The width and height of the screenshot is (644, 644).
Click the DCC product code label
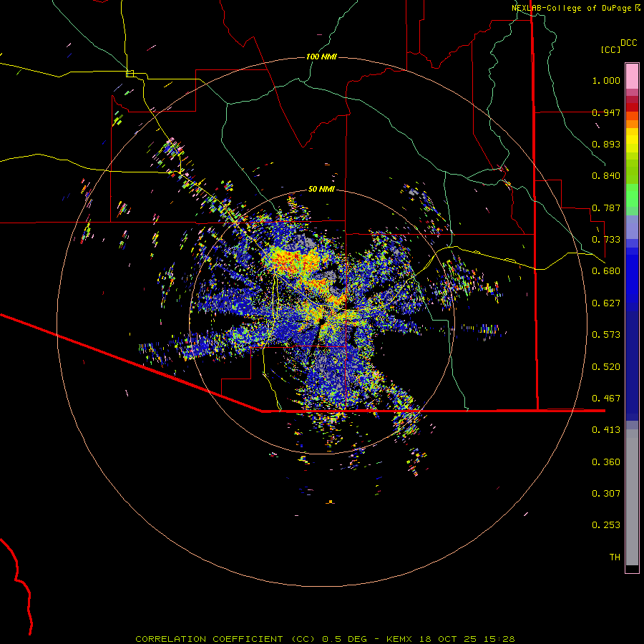(629, 42)
